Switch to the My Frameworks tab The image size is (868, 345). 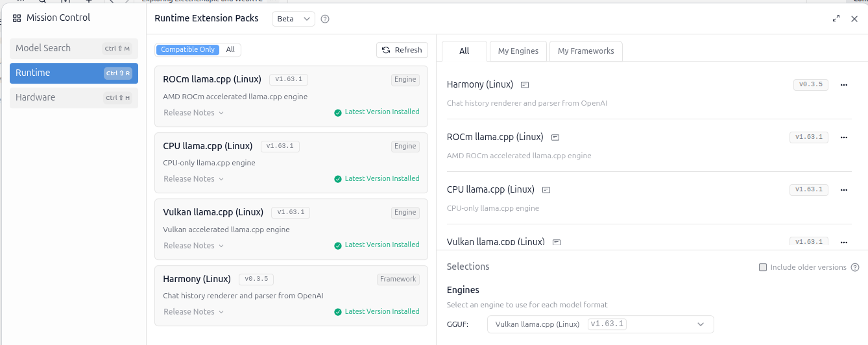click(x=586, y=51)
